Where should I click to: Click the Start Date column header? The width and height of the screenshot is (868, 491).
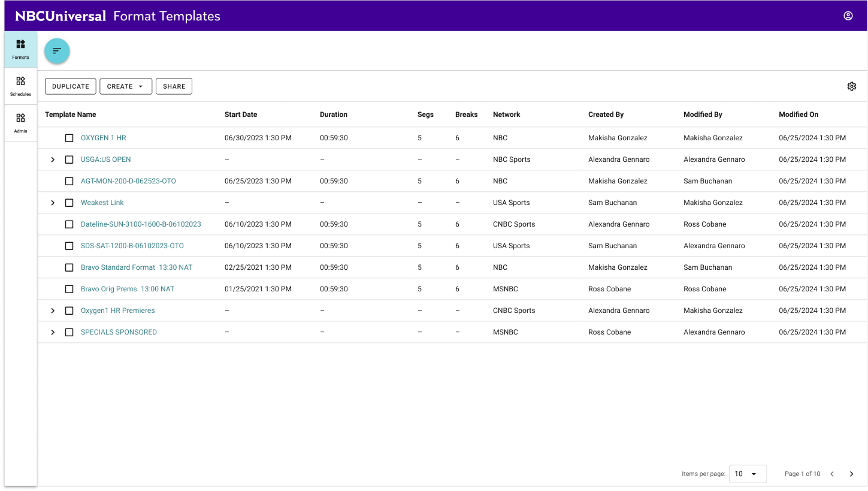tap(241, 115)
